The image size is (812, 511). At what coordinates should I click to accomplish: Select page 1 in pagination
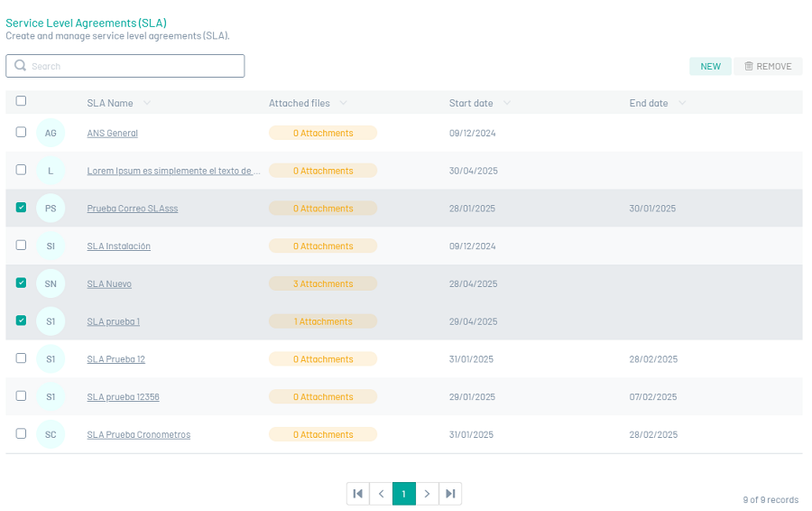pos(404,494)
